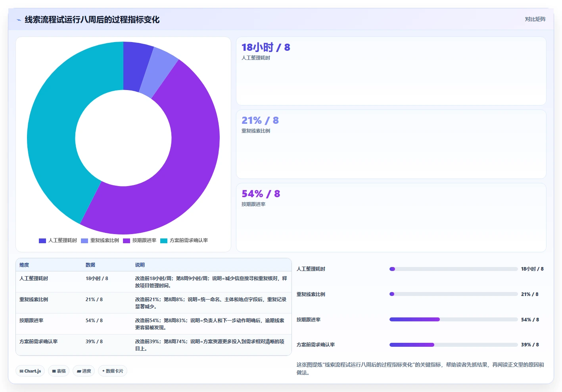Click the header icon beside the title

(x=19, y=20)
